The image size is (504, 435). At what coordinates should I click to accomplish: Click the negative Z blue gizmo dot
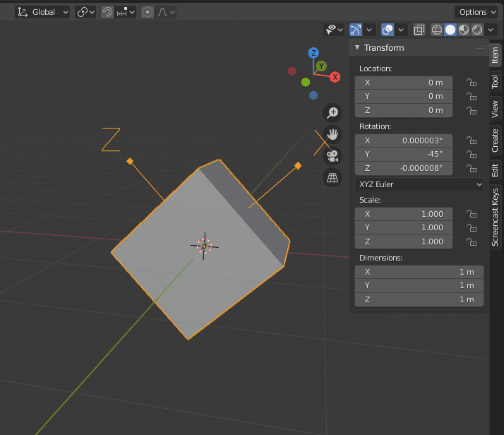[313, 95]
